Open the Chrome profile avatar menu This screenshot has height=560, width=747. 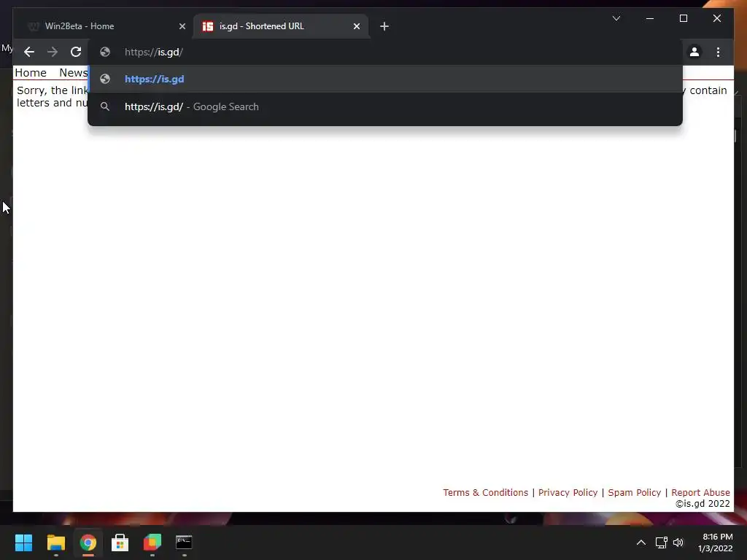click(x=694, y=52)
